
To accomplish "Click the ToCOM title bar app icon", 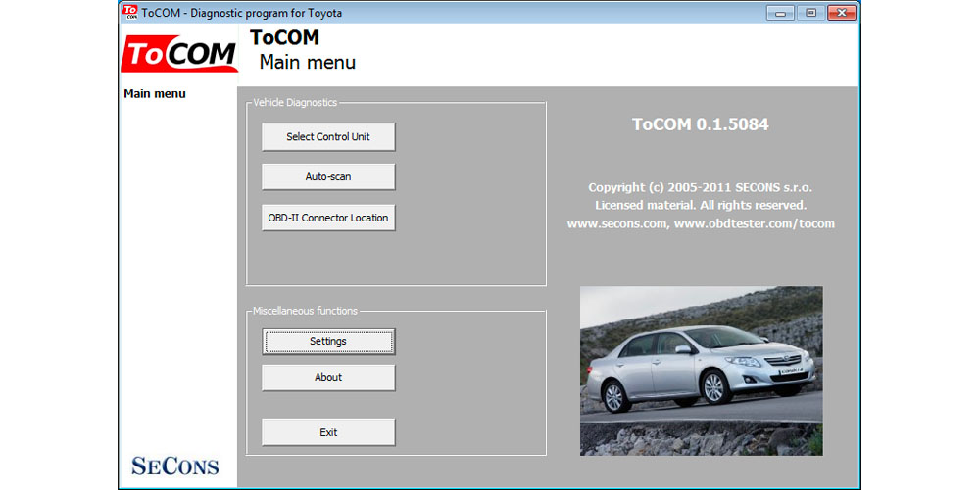I will click(130, 12).
